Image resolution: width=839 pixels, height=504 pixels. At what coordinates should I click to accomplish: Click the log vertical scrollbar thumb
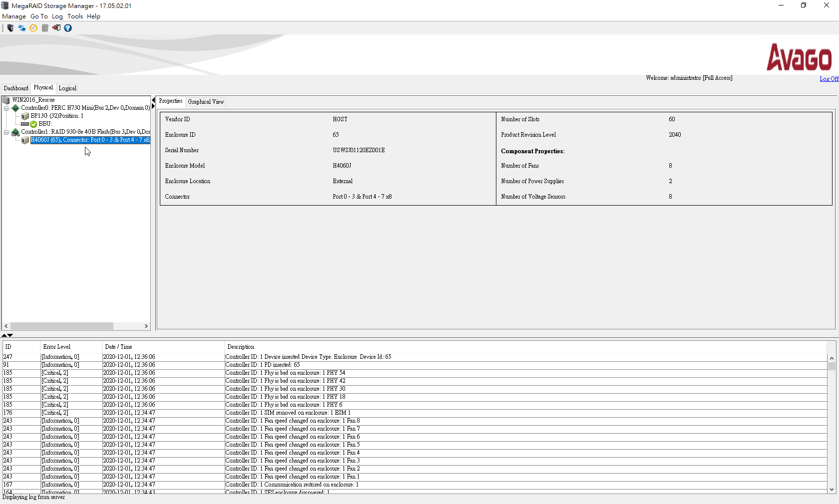pyautogui.click(x=832, y=366)
